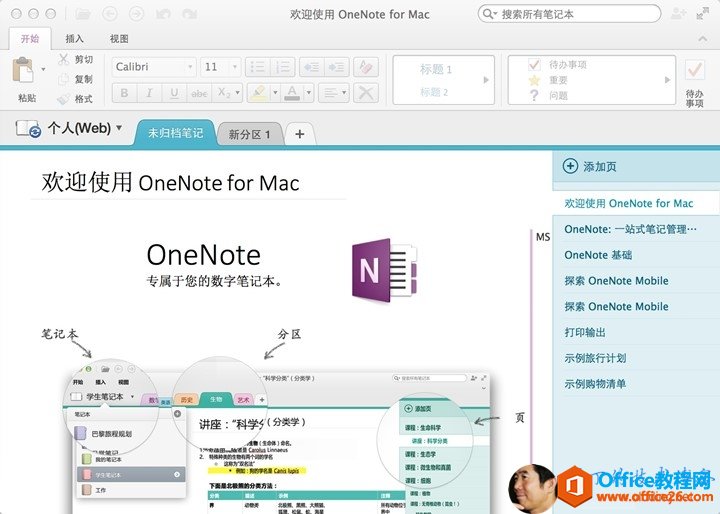Open the paste options dropdown arrow

pyautogui.click(x=44, y=69)
